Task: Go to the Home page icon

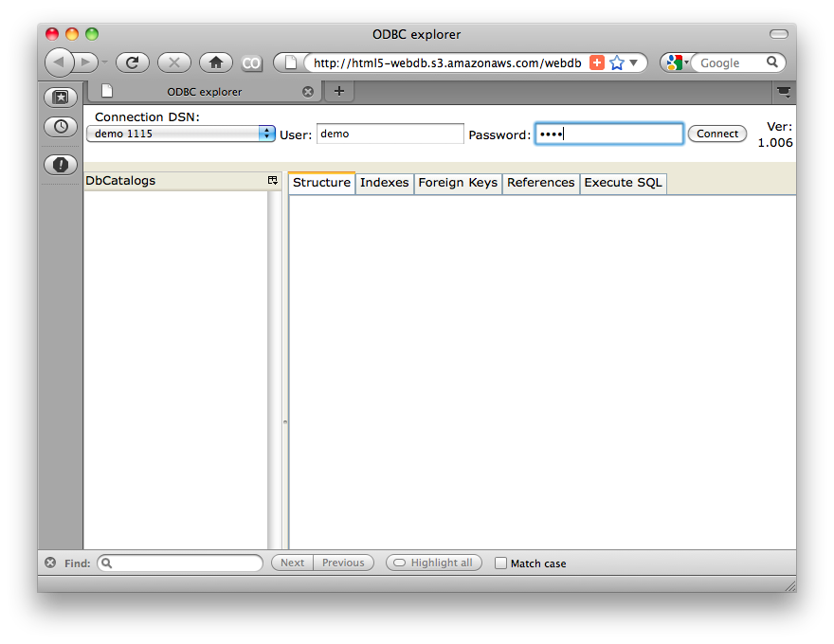Action: coord(216,63)
